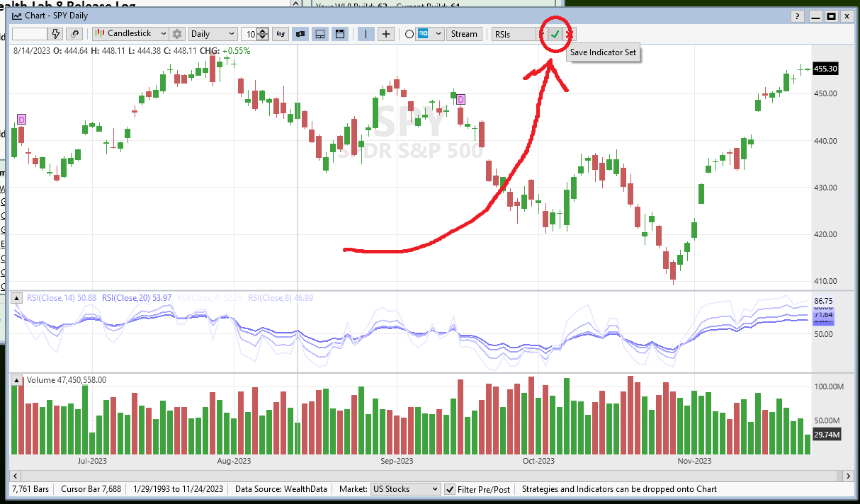Open chart style settings gear icon

[x=177, y=33]
